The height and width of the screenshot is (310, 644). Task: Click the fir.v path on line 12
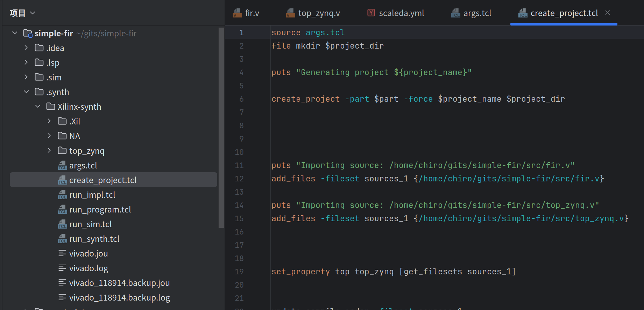509,179
